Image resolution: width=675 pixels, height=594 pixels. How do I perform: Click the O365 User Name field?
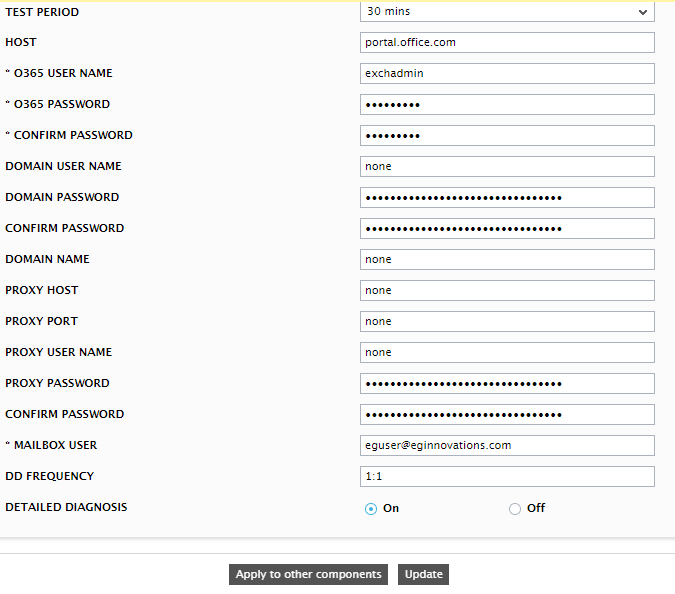pyautogui.click(x=507, y=74)
